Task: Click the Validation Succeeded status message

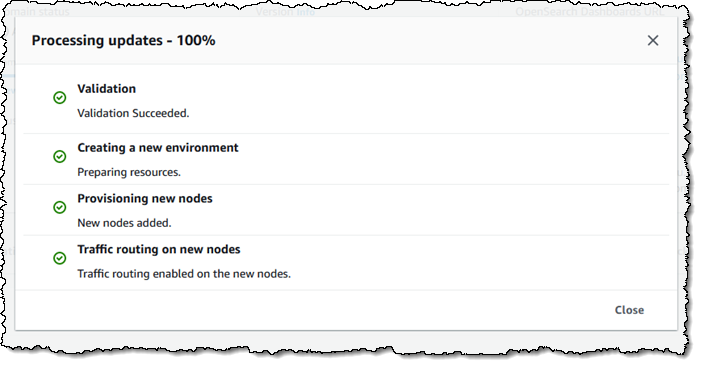Action: click(x=133, y=113)
